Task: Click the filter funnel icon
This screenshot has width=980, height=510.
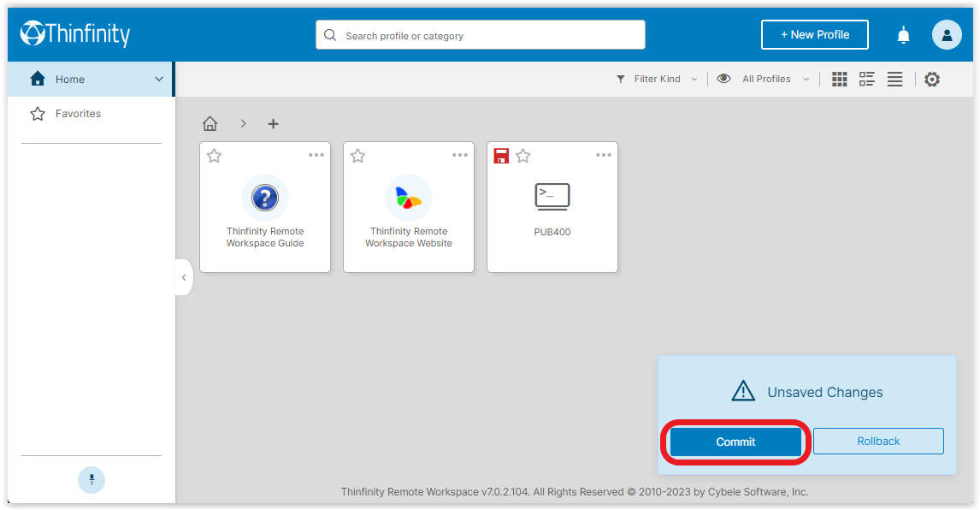Action: click(621, 79)
